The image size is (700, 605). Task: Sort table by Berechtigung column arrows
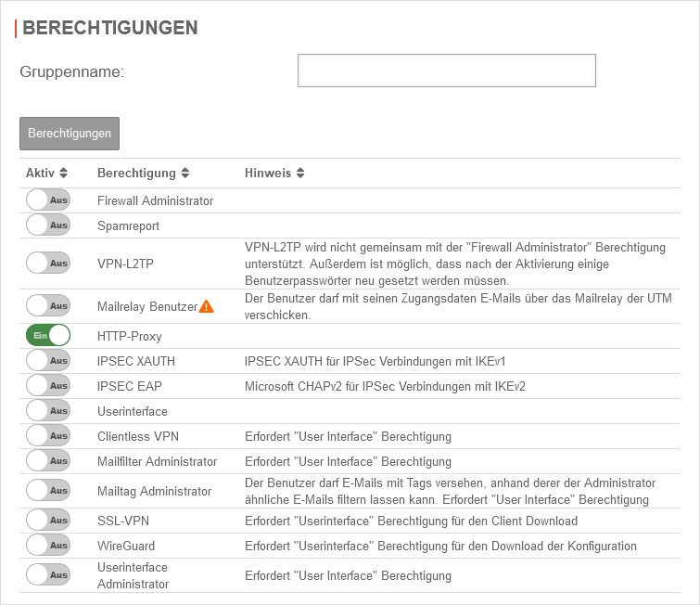tap(185, 174)
